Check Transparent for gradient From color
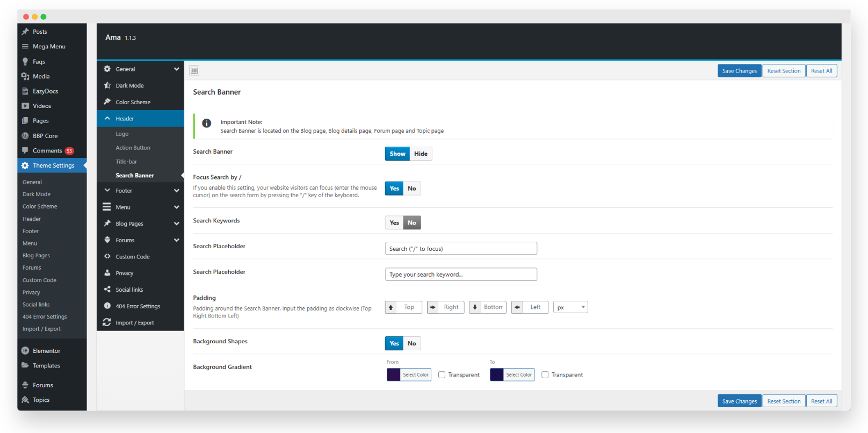 click(x=442, y=375)
